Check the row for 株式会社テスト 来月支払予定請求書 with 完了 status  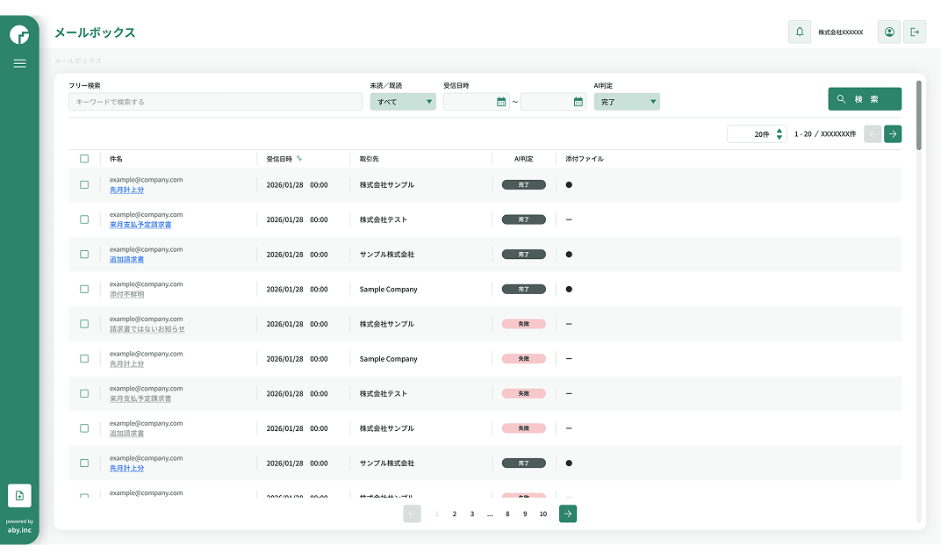tap(84, 219)
